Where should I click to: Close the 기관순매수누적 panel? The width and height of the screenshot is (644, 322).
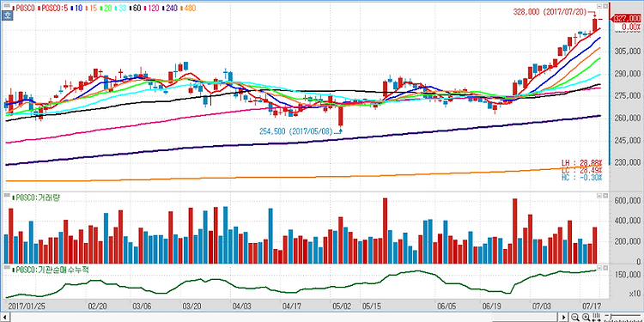coord(605,268)
